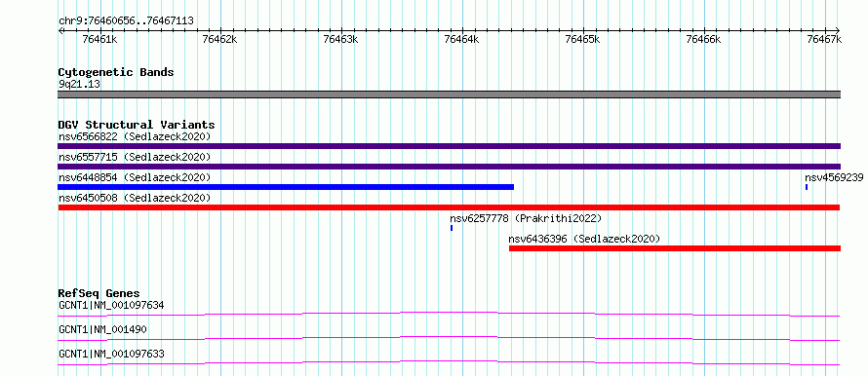The image size is (868, 376).
Task: Click the DGV Structural Variants track title
Action: [137, 125]
